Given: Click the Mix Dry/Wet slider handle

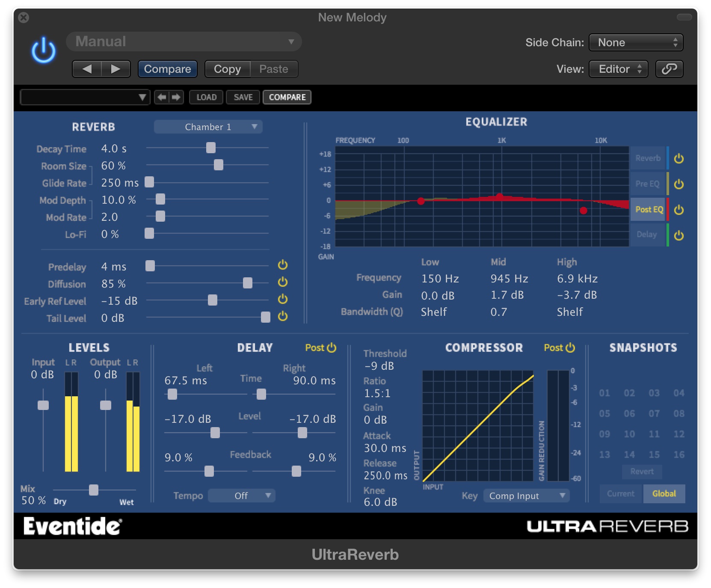Looking at the screenshot, I should click(94, 490).
